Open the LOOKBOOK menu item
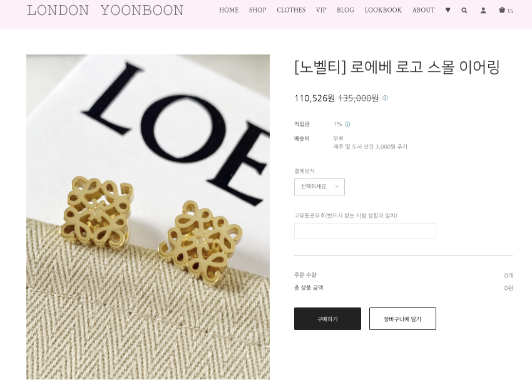Screen dimensions: 532x392 pyautogui.click(x=383, y=10)
